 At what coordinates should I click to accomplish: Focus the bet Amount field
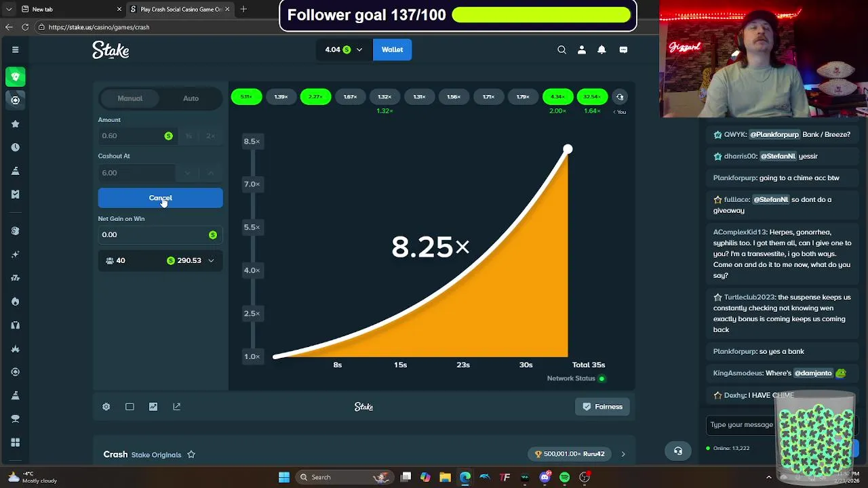click(x=137, y=136)
